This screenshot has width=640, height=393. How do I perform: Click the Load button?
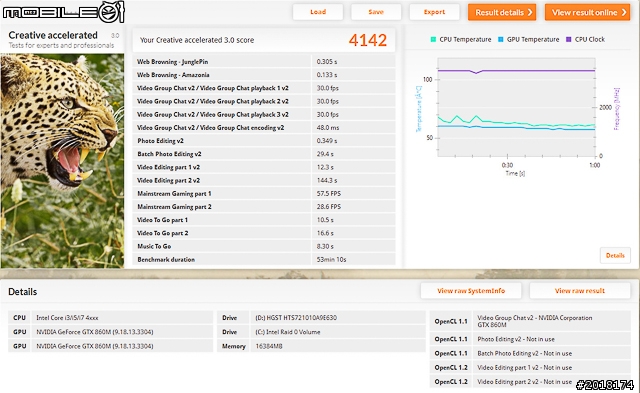click(x=318, y=12)
